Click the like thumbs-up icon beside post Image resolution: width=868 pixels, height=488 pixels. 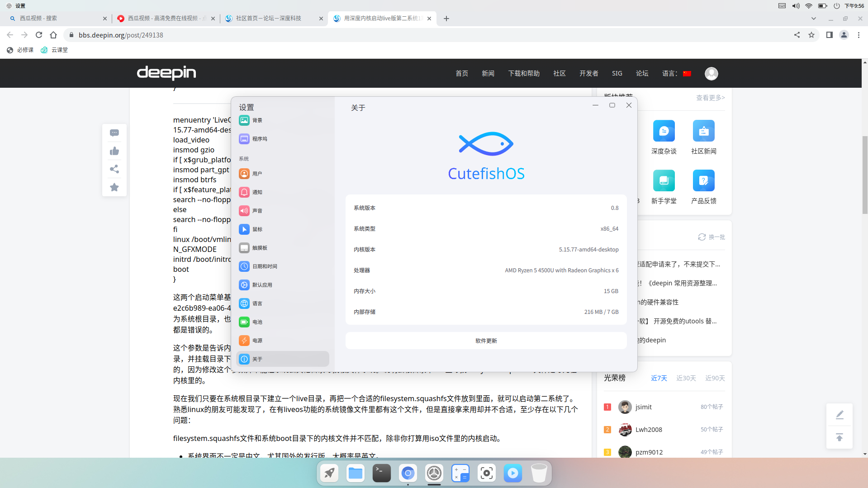tap(114, 151)
